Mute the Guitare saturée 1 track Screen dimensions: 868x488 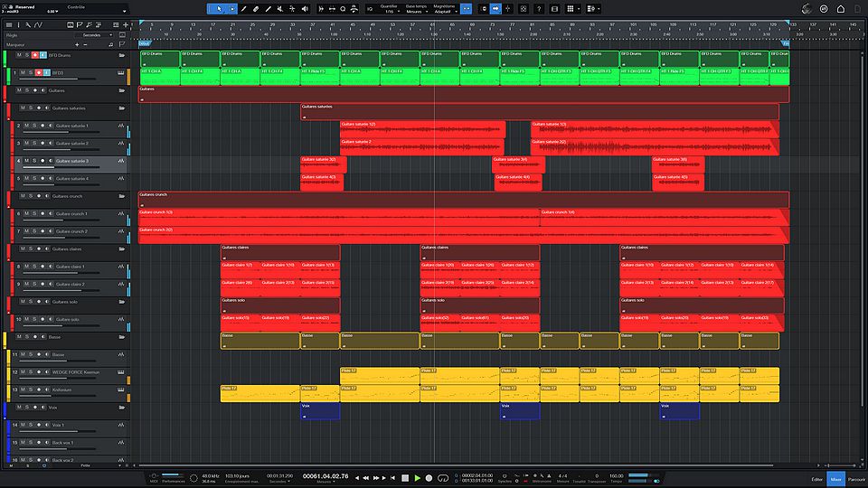[x=26, y=126]
